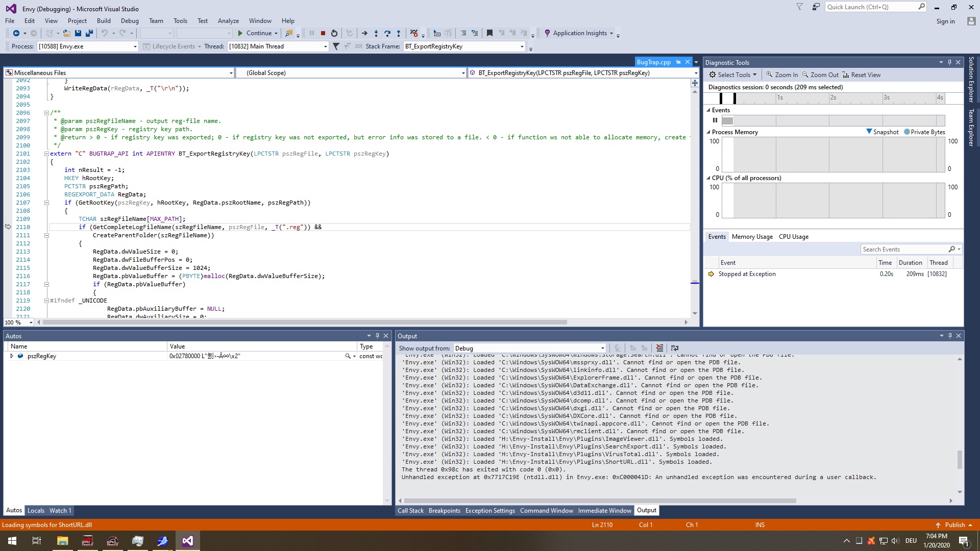Clear all output with red X icon
Image resolution: width=980 pixels, height=551 pixels.
pos(659,348)
